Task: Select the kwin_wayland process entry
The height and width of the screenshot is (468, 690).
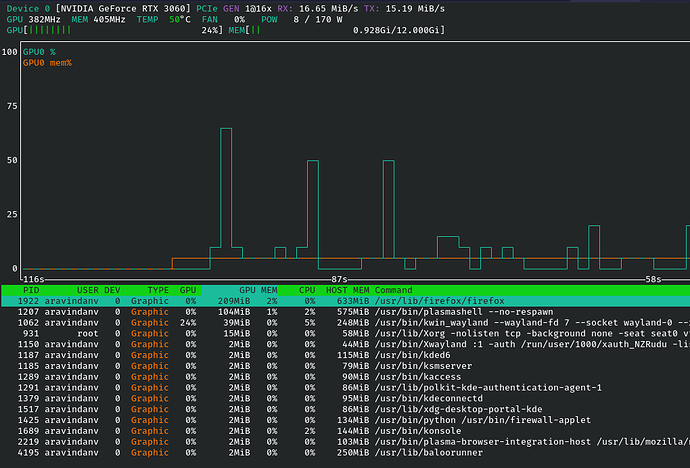Action: [345, 325]
